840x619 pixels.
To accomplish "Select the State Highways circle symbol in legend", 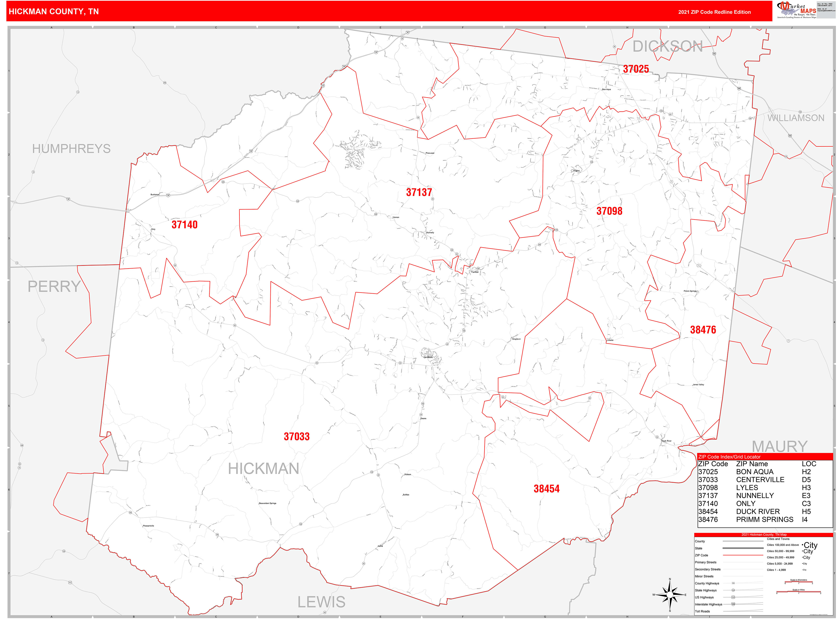I will pos(733,590).
